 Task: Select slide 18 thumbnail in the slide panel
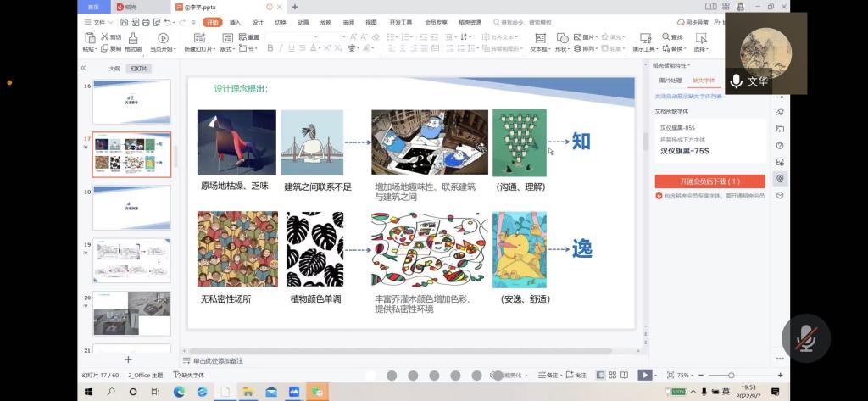(131, 207)
